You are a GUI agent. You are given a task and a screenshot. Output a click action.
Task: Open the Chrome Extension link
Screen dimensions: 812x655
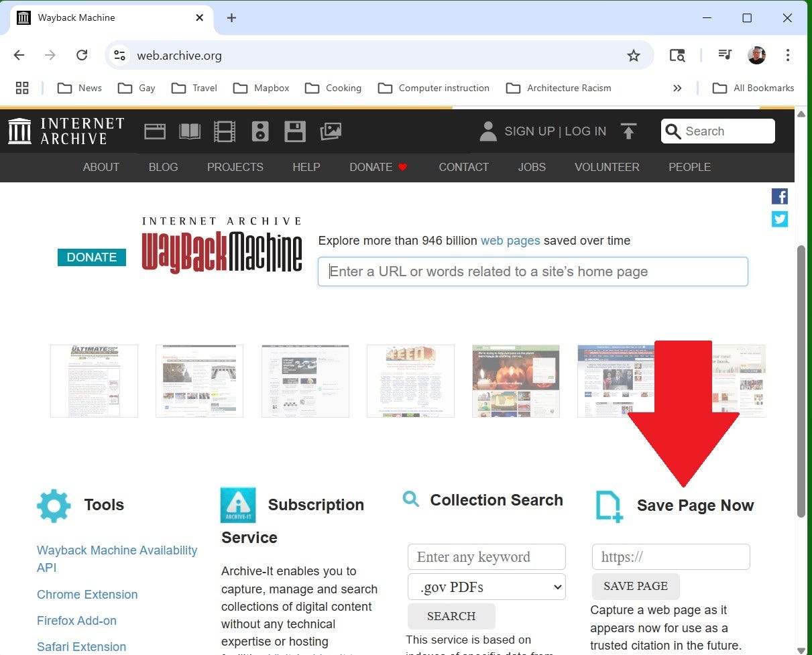point(87,595)
